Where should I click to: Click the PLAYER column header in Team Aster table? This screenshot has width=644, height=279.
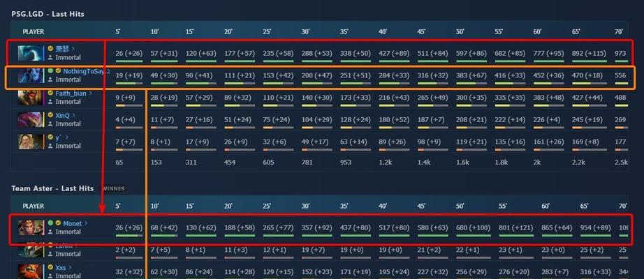(x=34, y=206)
